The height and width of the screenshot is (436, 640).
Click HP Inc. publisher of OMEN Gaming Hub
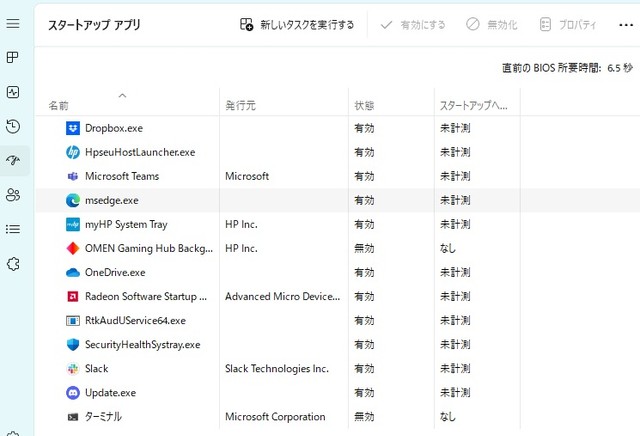coord(241,248)
